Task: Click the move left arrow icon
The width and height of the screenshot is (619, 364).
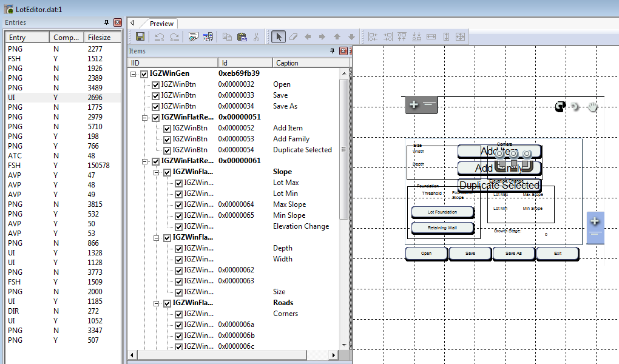Action: coord(308,37)
